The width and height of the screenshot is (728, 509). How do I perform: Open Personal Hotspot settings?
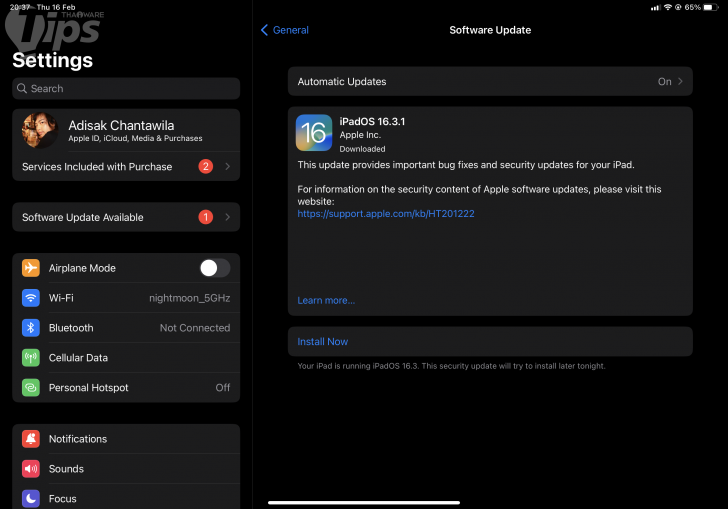(126, 387)
